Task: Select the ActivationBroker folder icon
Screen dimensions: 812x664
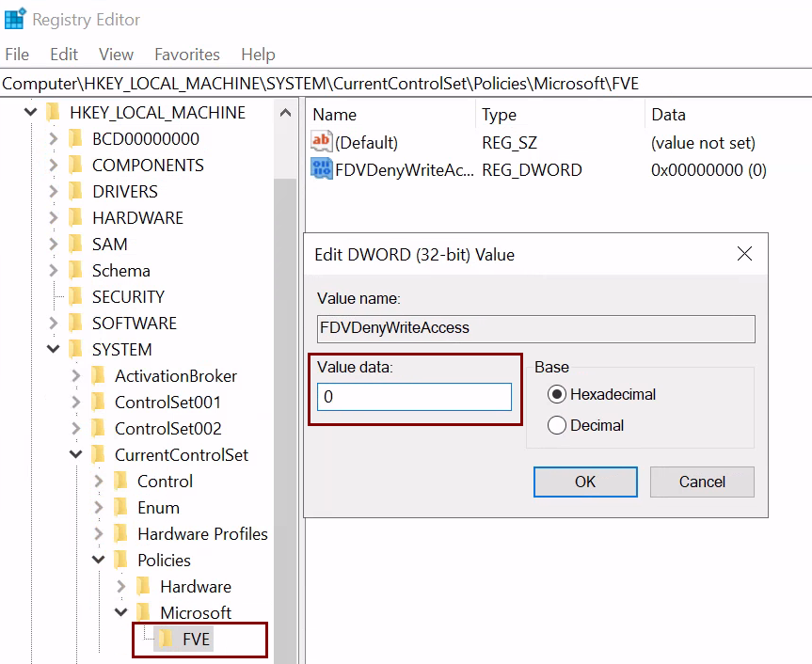Action: (x=99, y=375)
